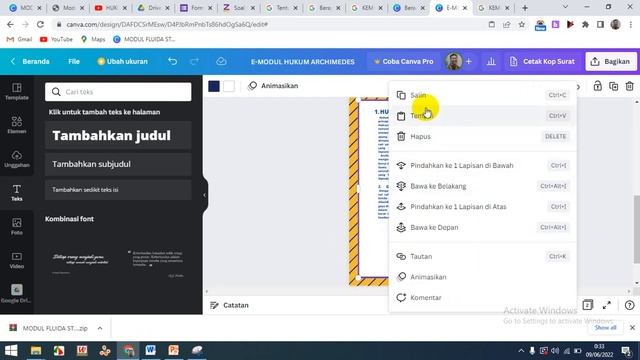The height and width of the screenshot is (360, 640).
Task: Open the insights chart icon
Action: coord(491,61)
